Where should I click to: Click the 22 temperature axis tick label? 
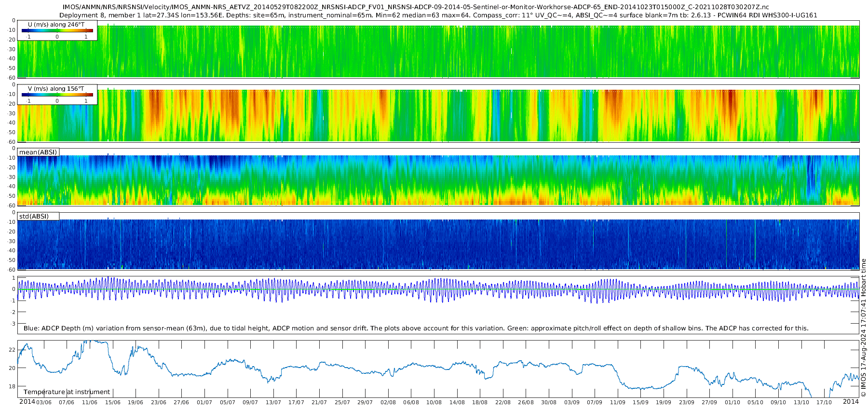(13, 350)
